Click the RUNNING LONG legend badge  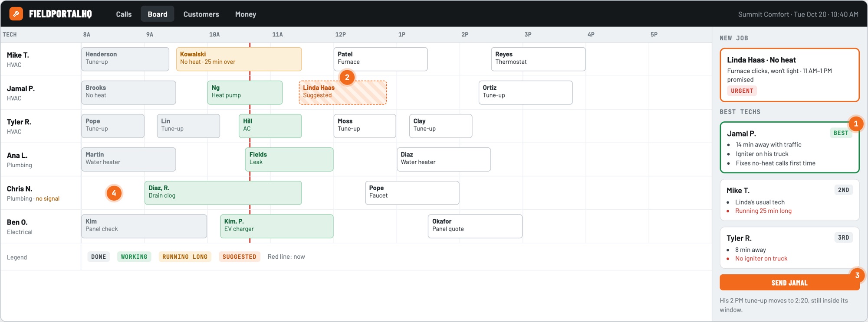coord(185,257)
